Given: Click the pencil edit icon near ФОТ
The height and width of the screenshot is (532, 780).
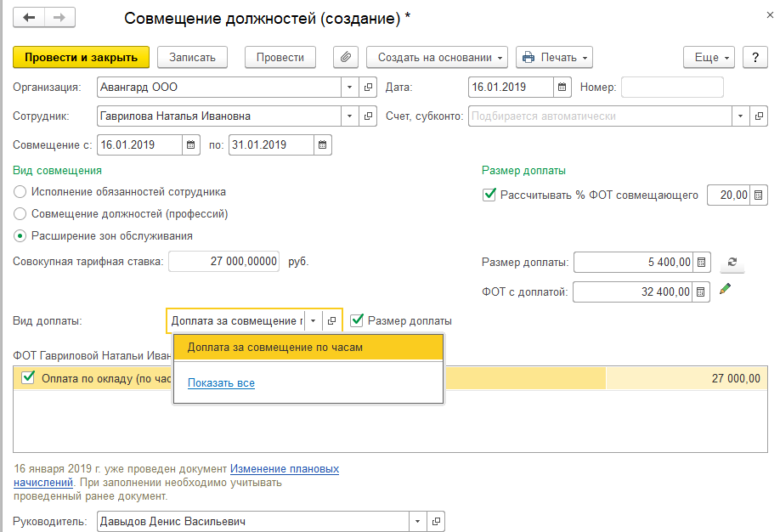Looking at the screenshot, I should pos(725,291).
